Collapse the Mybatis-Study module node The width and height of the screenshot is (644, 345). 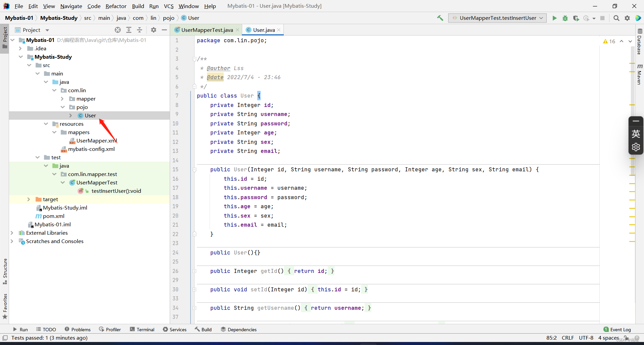[21, 57]
